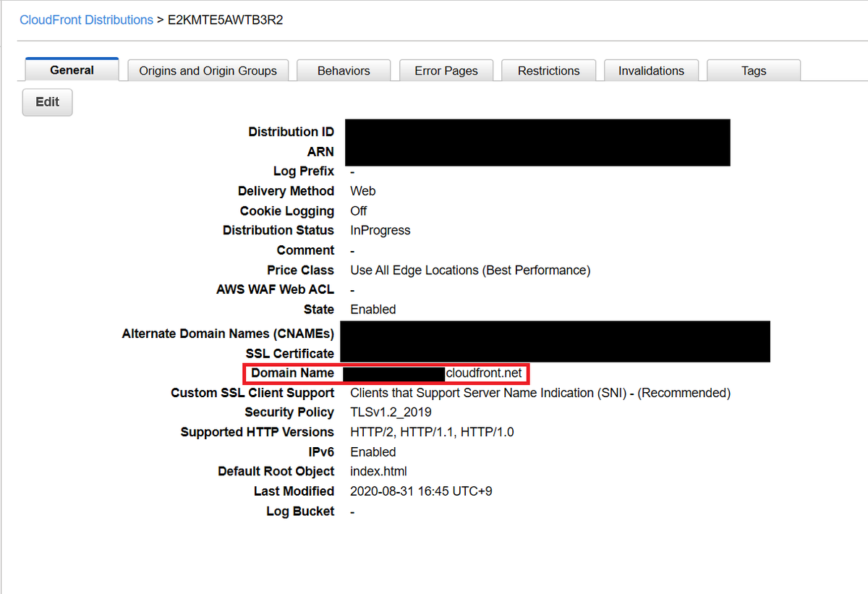Click the cloudfront.net domain name value

pos(483,373)
